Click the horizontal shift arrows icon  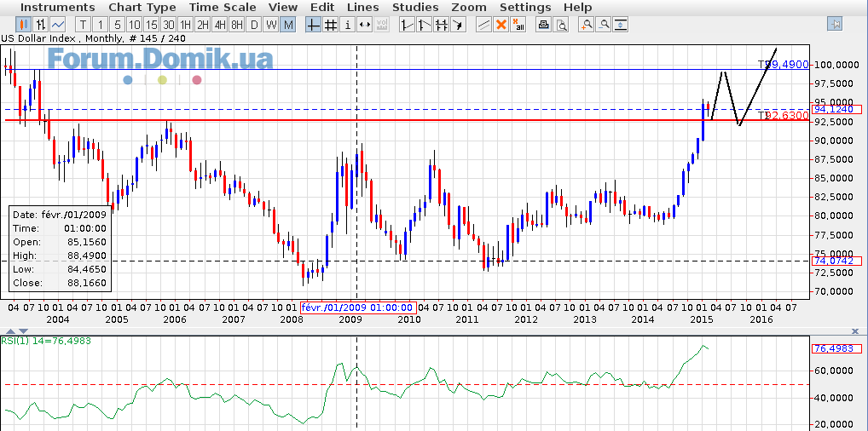point(365,25)
